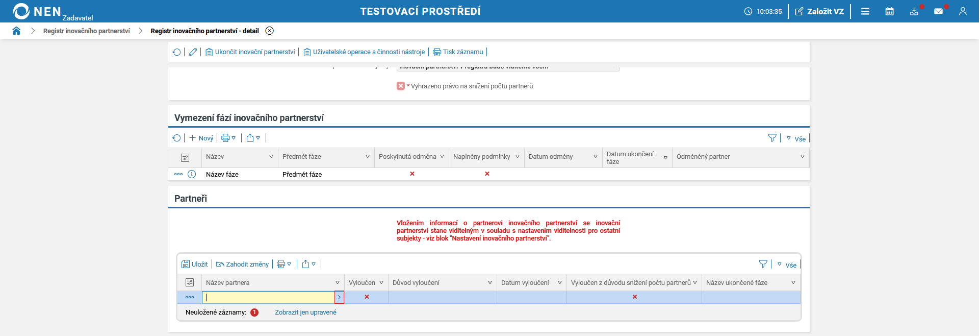Click the clock time display

coord(763,11)
